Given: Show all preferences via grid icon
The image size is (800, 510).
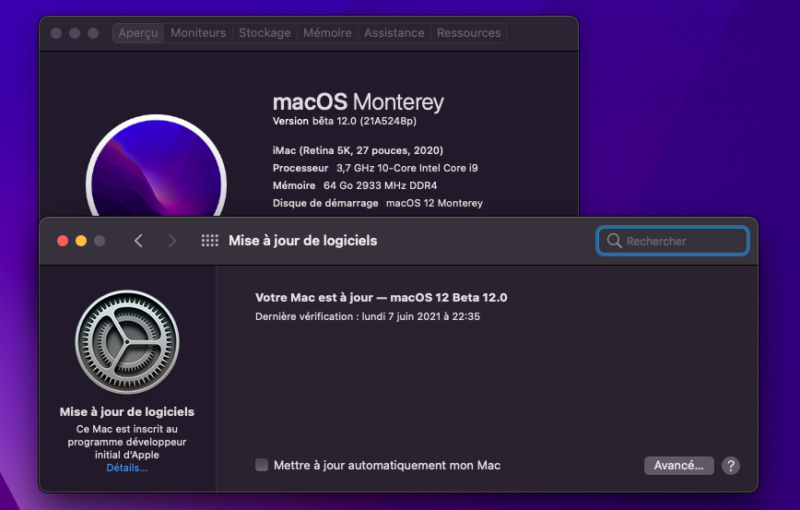Looking at the screenshot, I should coord(210,241).
